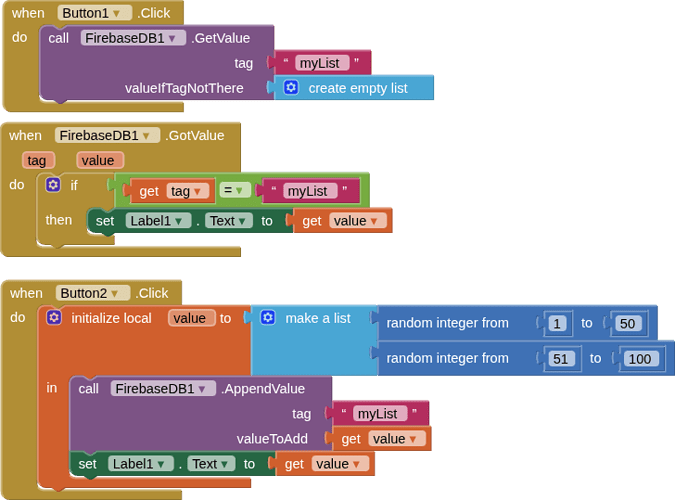Click the local variable name value field
This screenshot has height=500, width=675.
coord(192,318)
